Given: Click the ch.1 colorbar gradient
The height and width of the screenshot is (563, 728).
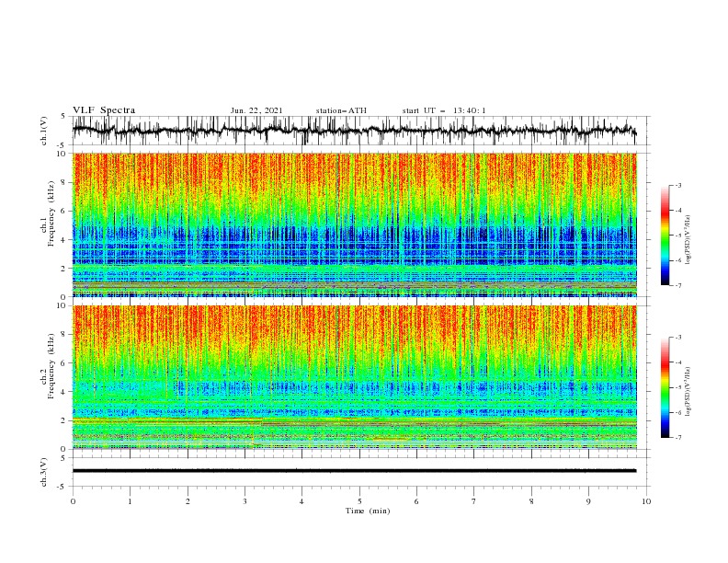Looking at the screenshot, I should point(665,236).
